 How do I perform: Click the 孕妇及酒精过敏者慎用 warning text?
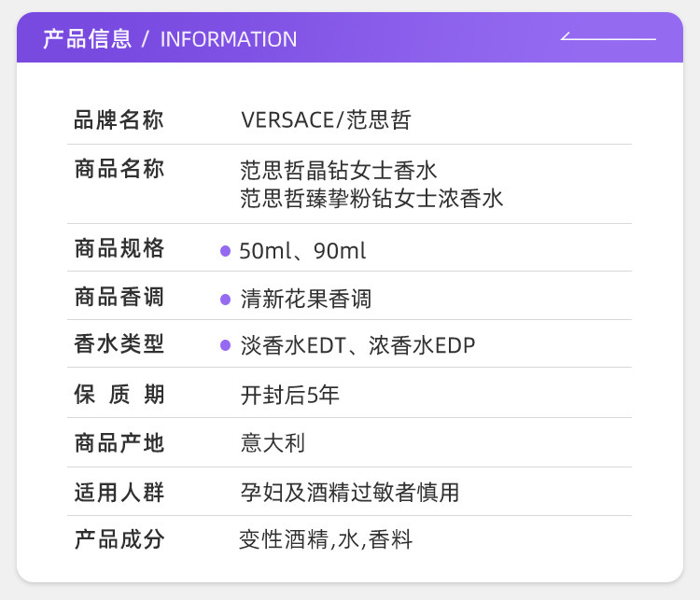point(349,492)
